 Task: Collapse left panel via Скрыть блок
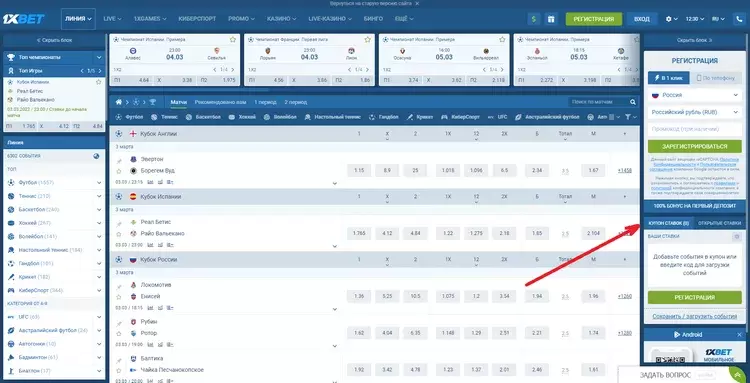[x=54, y=40]
